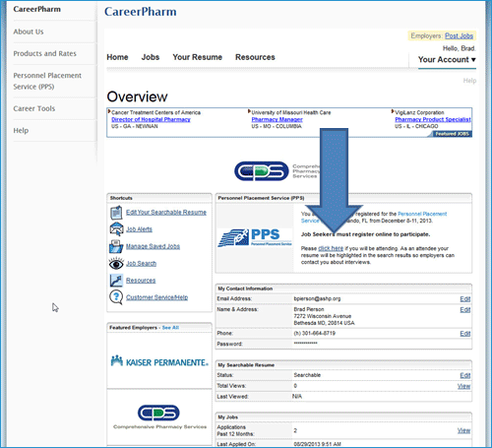Edit the searchable resume Status row
This screenshot has width=492, height=448.
465,375
